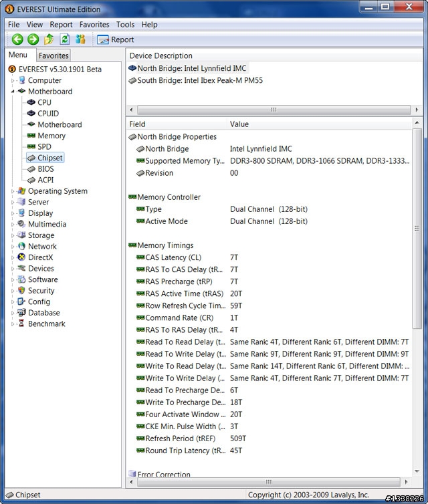Select the Command Rate (CR) row
428x504 pixels.
(x=269, y=318)
